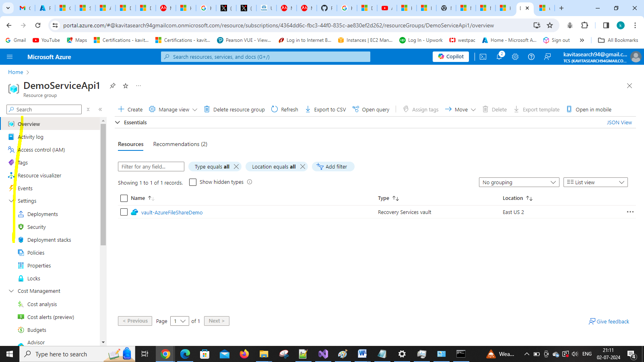Collapse the Essentials section
The width and height of the screenshot is (644, 362).
tap(118, 122)
